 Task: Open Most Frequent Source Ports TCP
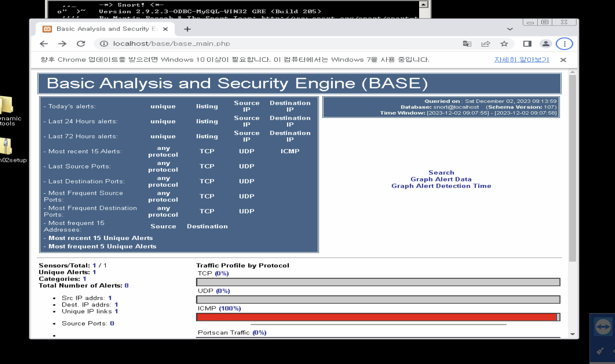[207, 197]
